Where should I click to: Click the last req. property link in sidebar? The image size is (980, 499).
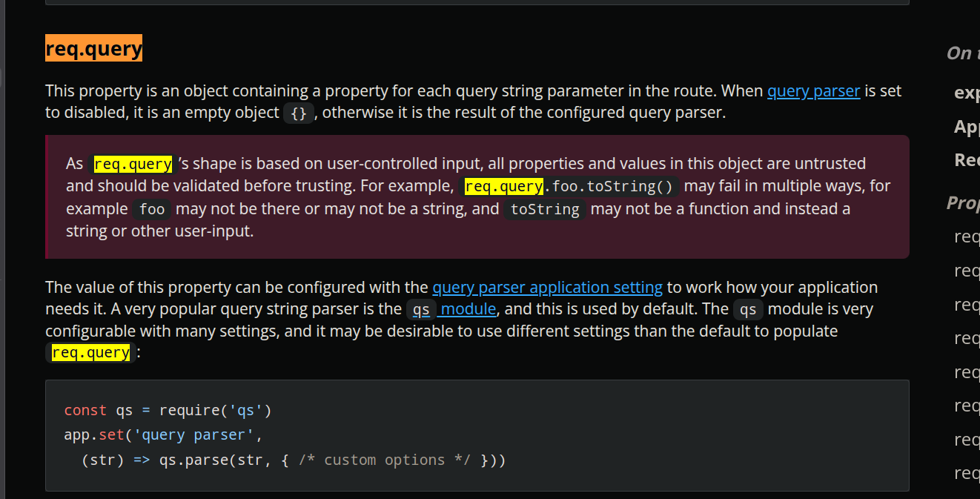pos(967,472)
